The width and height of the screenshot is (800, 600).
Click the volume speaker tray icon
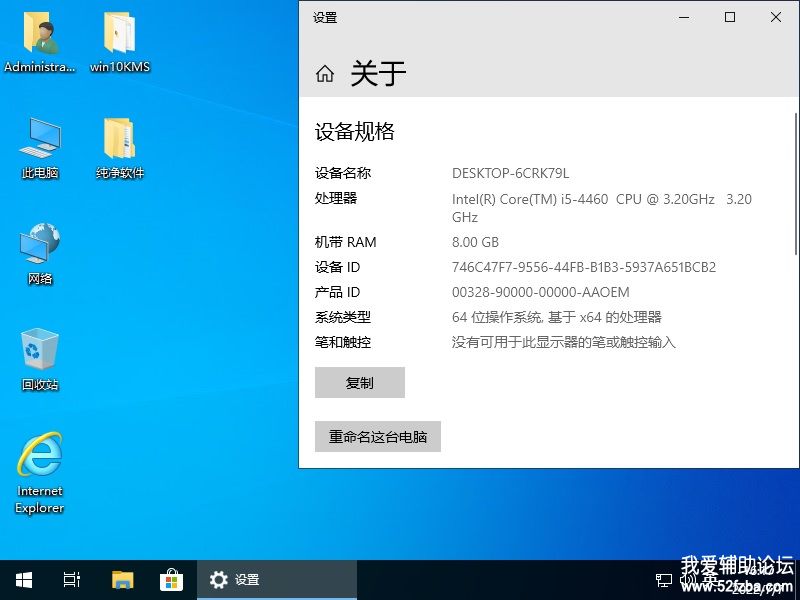pos(686,580)
